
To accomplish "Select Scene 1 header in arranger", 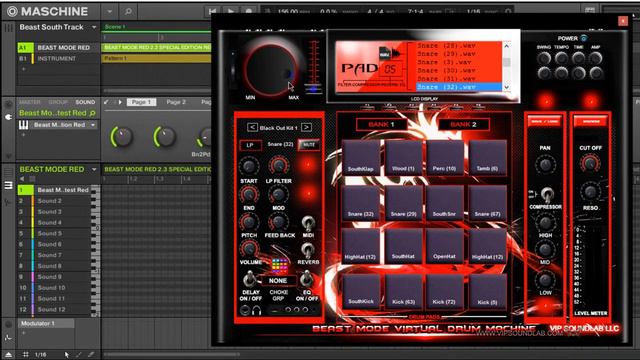I will click(156, 27).
